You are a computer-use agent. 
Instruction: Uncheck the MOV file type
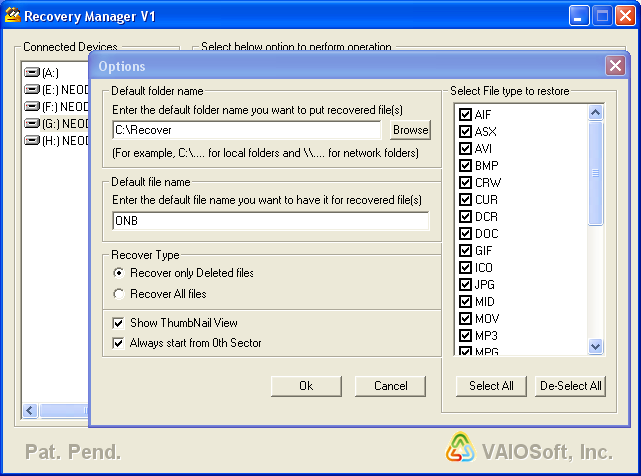(x=465, y=318)
